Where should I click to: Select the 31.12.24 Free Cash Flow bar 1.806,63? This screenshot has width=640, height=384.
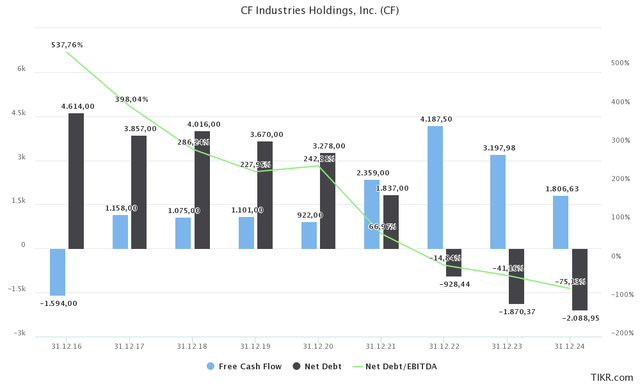[x=560, y=222]
